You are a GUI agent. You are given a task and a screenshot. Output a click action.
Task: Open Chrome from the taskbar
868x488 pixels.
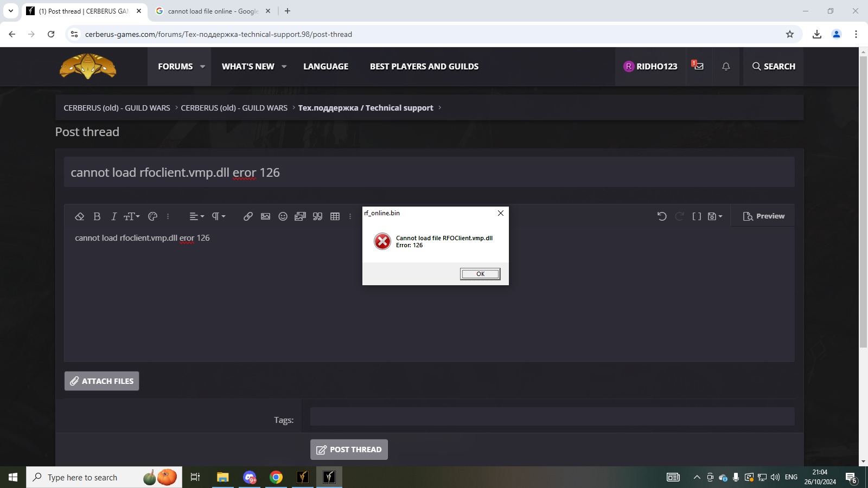point(276,477)
